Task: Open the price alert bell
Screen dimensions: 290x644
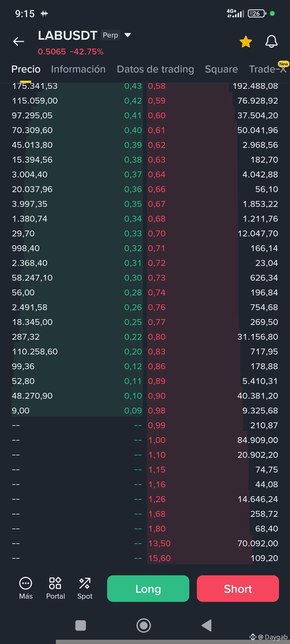Action: point(271,42)
